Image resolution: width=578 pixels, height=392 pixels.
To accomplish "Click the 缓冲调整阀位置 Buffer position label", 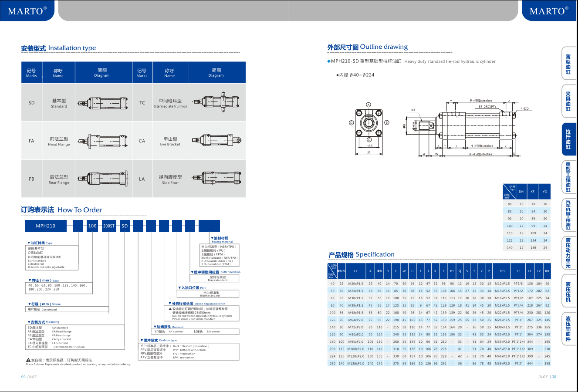I will (216, 272).
